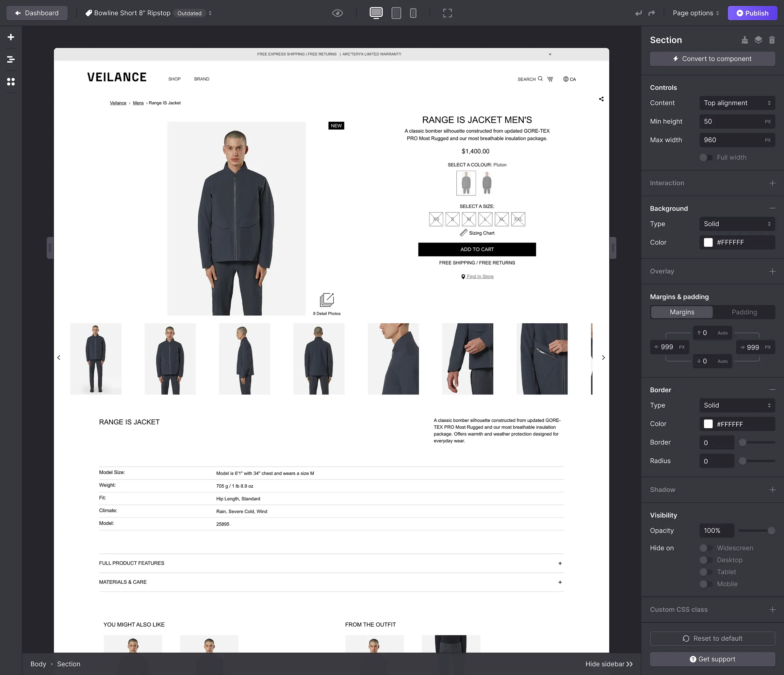Image resolution: width=784 pixels, height=675 pixels.
Task: Expand the Shadow settings panel
Action: coord(772,490)
